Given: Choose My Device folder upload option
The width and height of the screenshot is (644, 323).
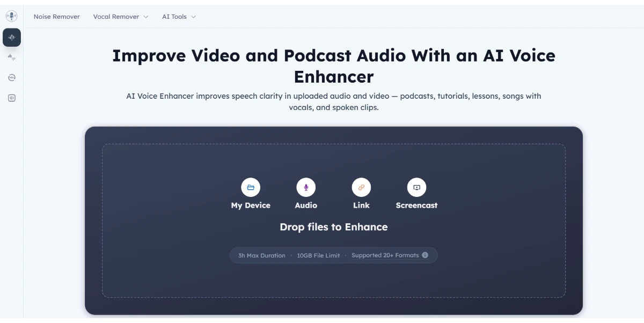Looking at the screenshot, I should tap(251, 194).
